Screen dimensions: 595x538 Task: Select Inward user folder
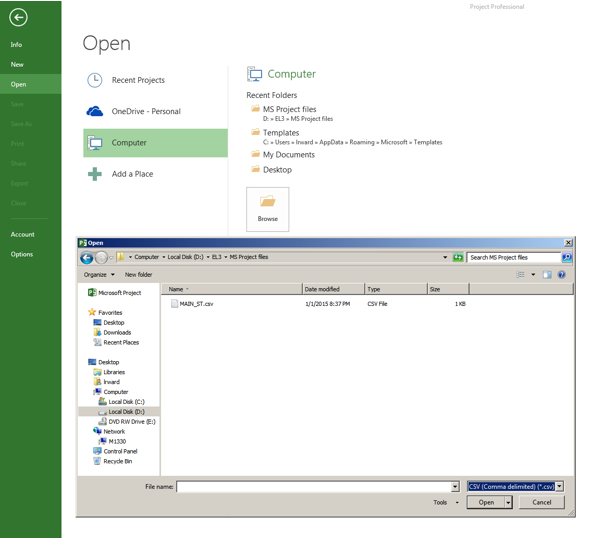point(107,382)
